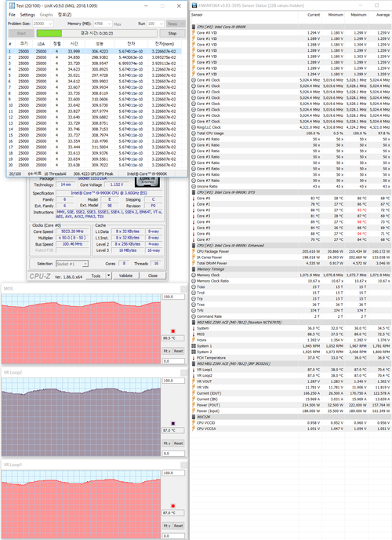The image size is (392, 540).
Task: Click the Close button in CPU-Z
Action: click(x=153, y=275)
